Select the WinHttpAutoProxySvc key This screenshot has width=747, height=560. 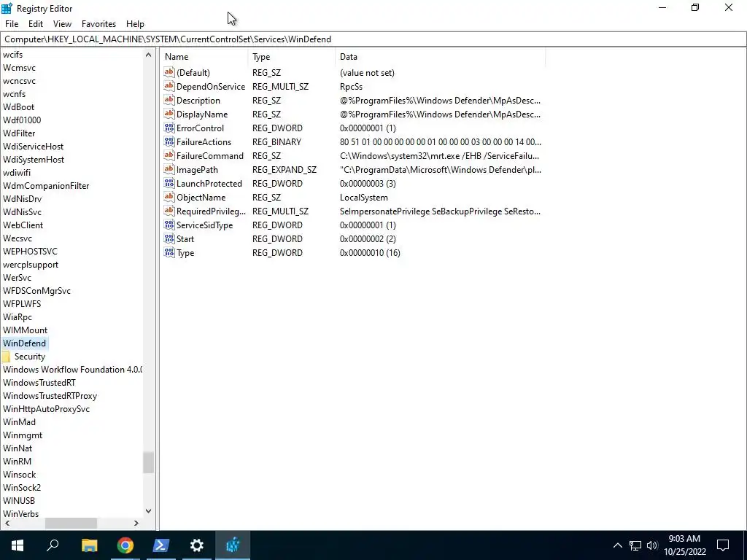pyautogui.click(x=46, y=409)
